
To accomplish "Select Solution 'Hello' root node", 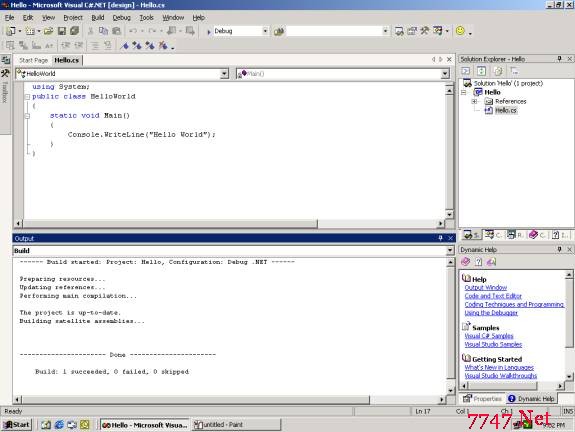I will pyautogui.click(x=508, y=84).
